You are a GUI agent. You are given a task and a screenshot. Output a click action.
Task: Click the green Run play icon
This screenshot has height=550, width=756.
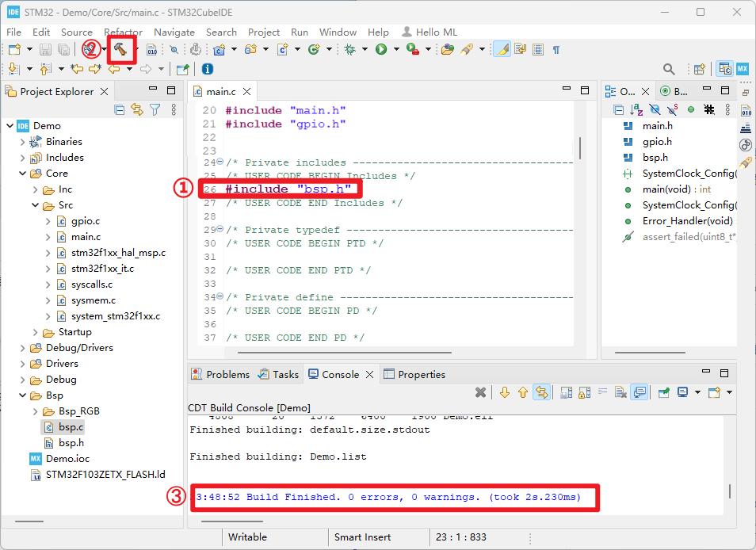point(381,49)
